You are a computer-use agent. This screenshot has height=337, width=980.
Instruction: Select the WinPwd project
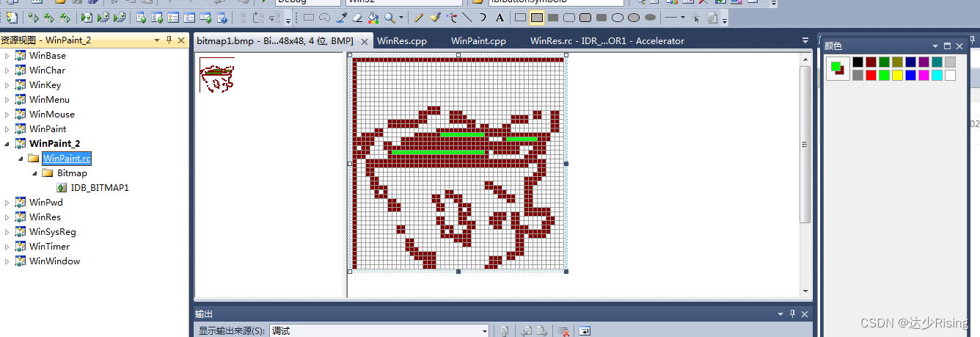45,203
